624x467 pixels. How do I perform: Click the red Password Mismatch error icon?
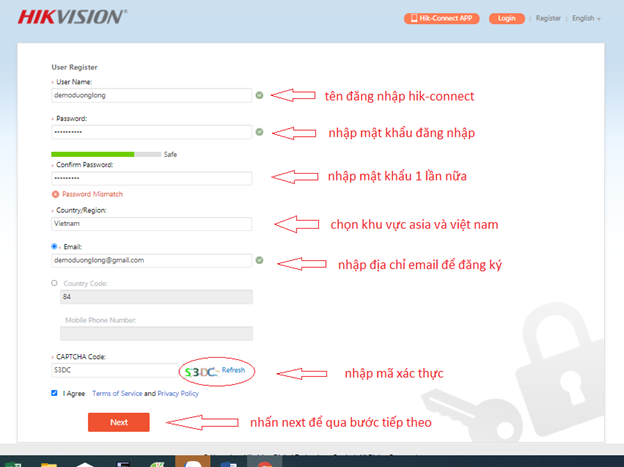56,194
